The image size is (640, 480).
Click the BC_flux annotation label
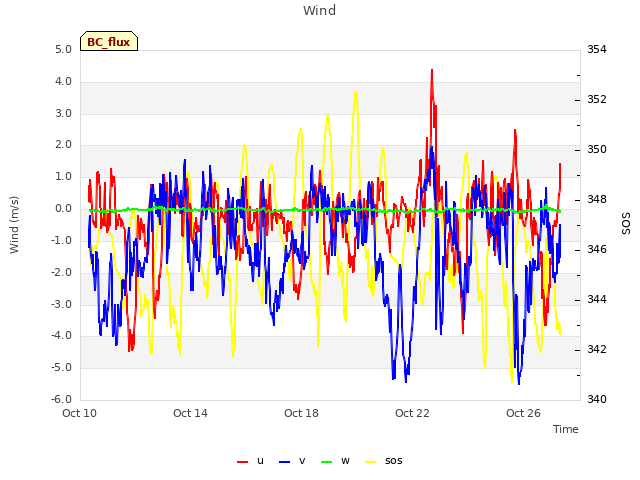pos(109,41)
